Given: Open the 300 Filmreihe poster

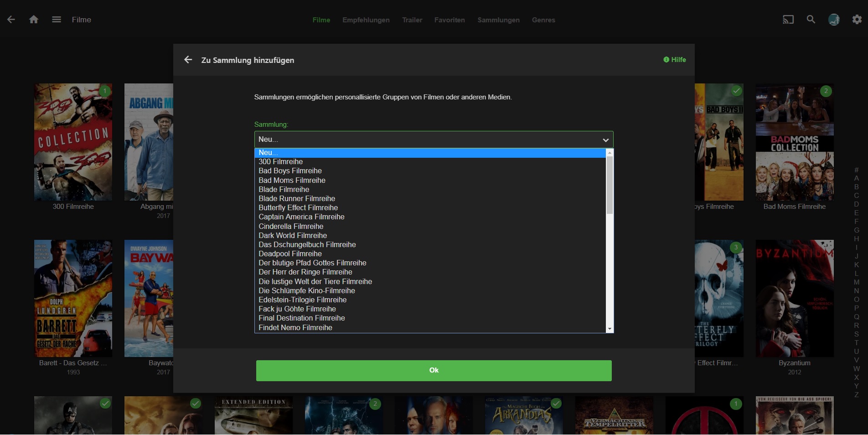Looking at the screenshot, I should (x=73, y=142).
